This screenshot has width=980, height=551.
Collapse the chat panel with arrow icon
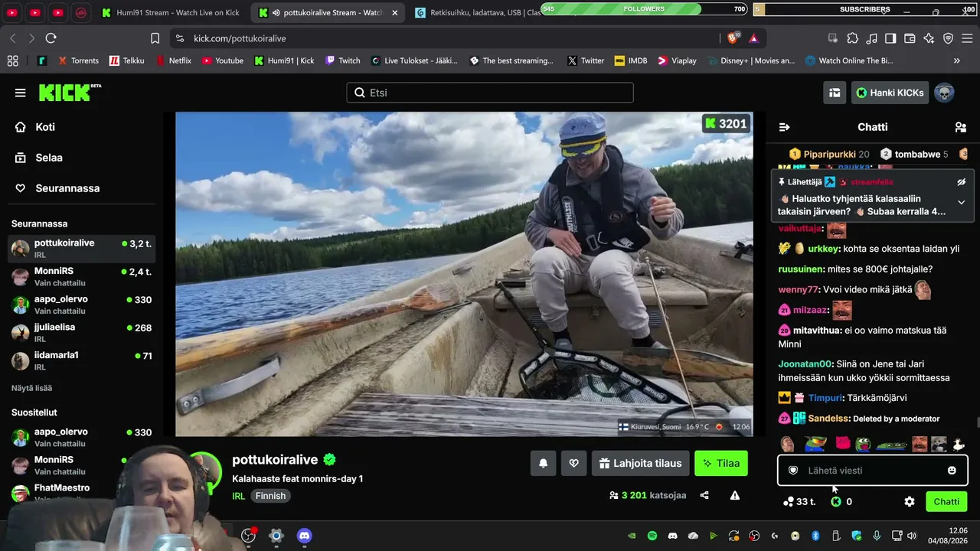tap(784, 127)
